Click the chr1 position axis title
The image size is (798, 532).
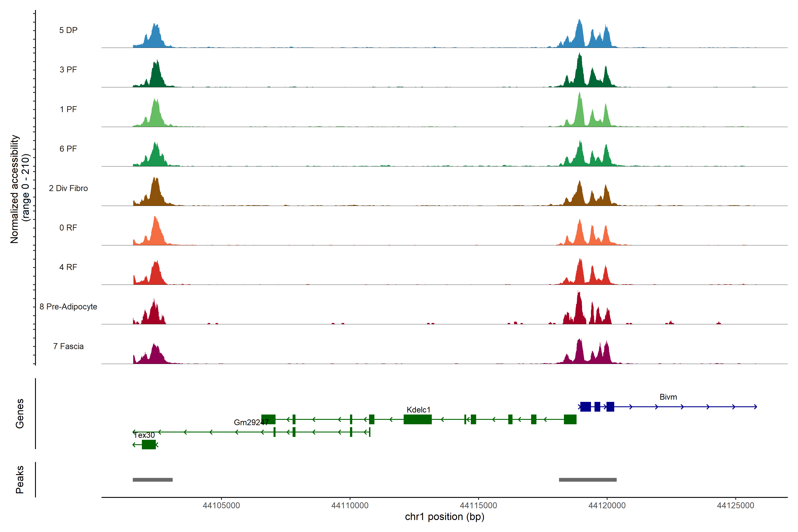pos(444,517)
